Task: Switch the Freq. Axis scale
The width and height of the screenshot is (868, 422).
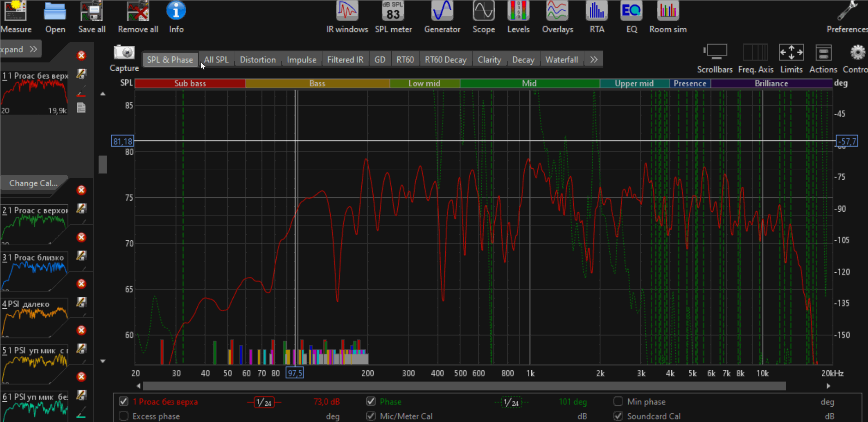Action: point(756,59)
